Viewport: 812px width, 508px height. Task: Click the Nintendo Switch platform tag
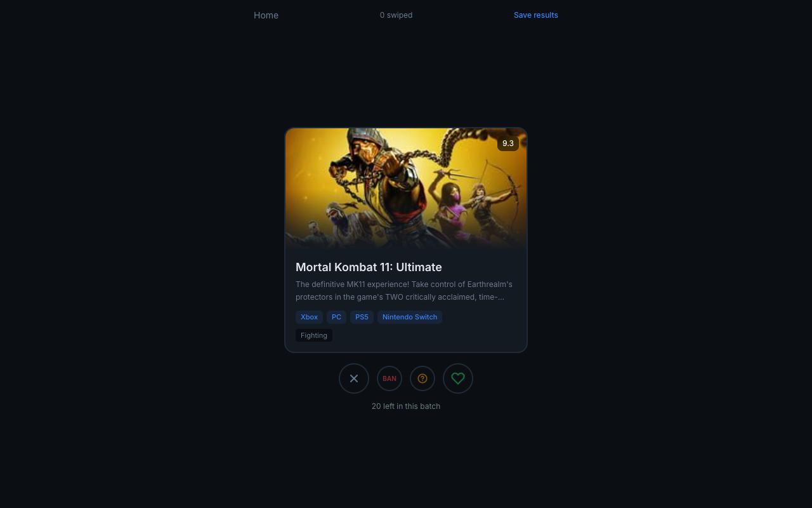[410, 317]
